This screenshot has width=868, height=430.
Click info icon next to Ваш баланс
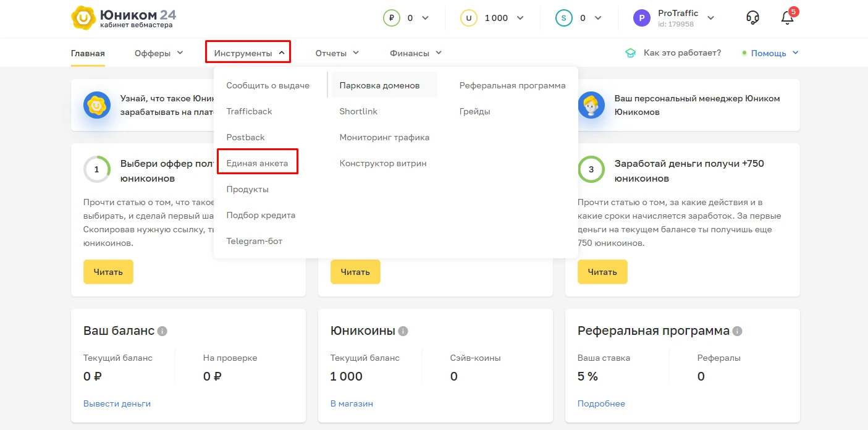click(162, 331)
